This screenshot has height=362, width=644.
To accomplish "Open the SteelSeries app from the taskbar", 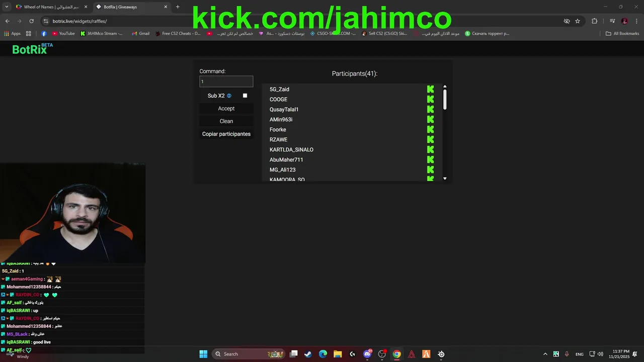I will (441, 354).
